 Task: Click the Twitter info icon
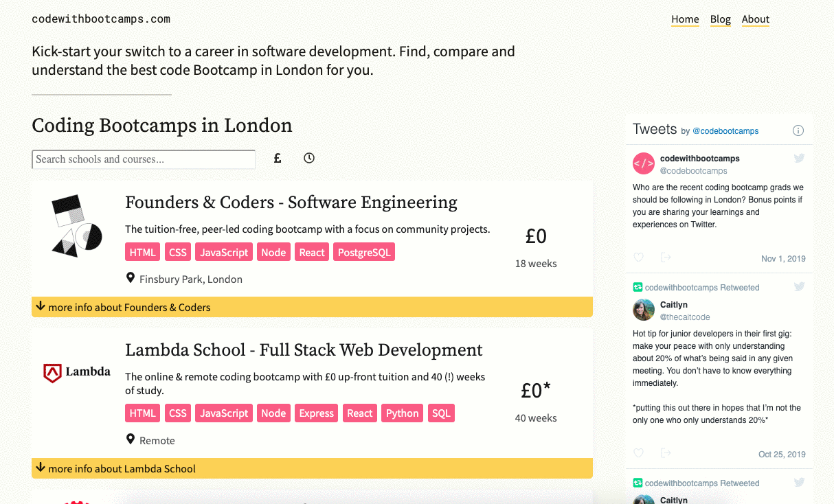[798, 130]
